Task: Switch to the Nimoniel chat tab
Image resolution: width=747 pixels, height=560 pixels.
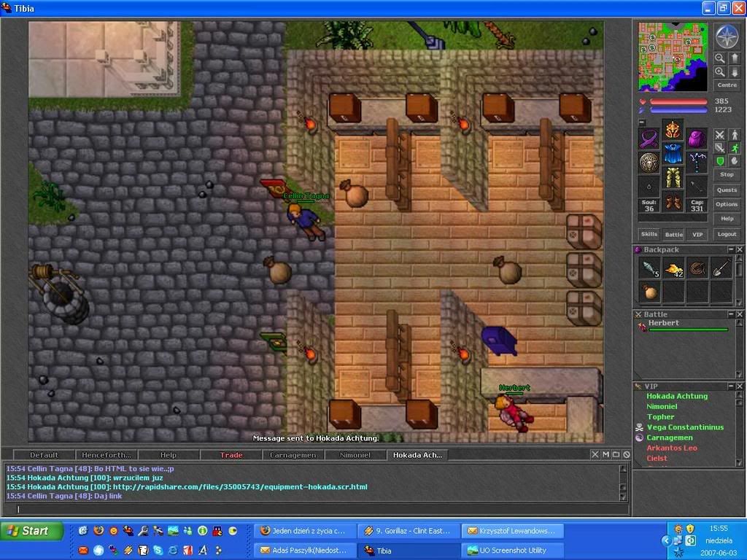Action: click(x=355, y=455)
